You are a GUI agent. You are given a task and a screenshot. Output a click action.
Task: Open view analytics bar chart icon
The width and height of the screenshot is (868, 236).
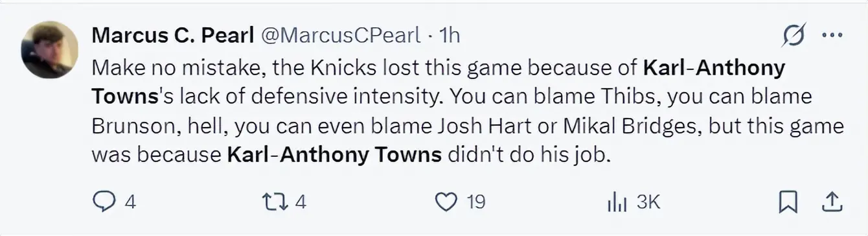point(617,204)
